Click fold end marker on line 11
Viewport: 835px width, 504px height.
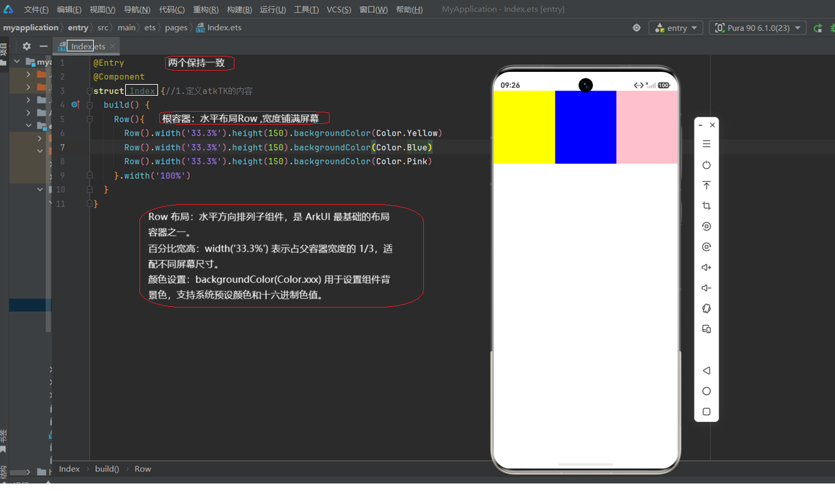[90, 204]
